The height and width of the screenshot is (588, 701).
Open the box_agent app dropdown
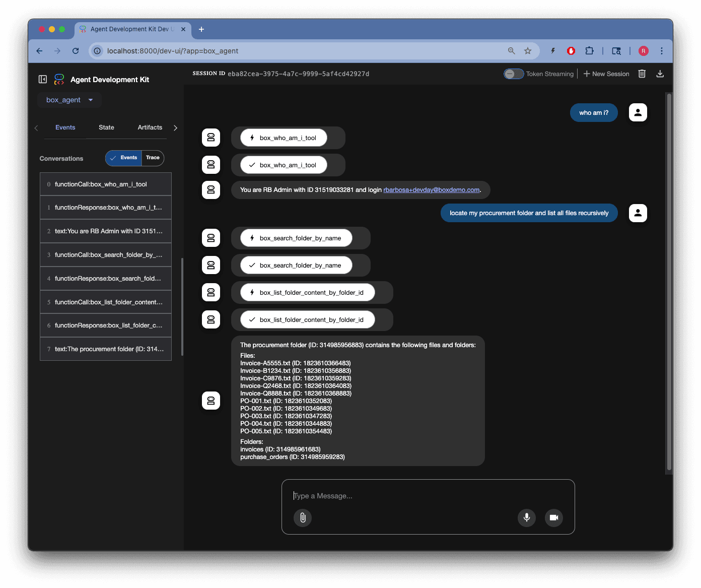coord(69,100)
